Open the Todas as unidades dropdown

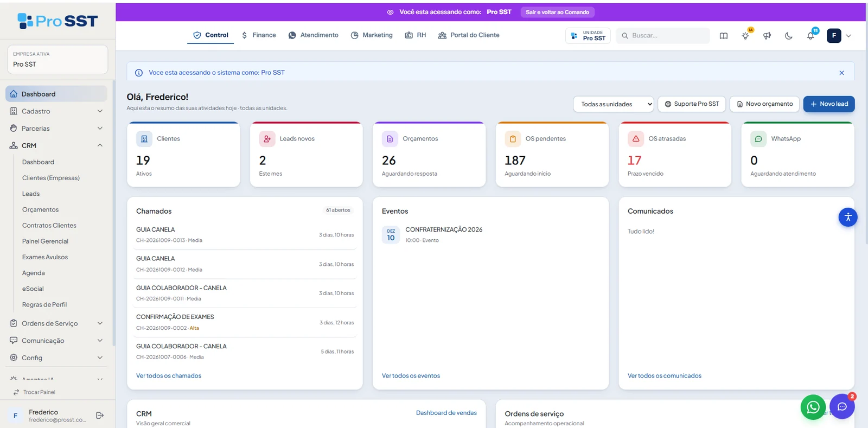click(x=613, y=104)
